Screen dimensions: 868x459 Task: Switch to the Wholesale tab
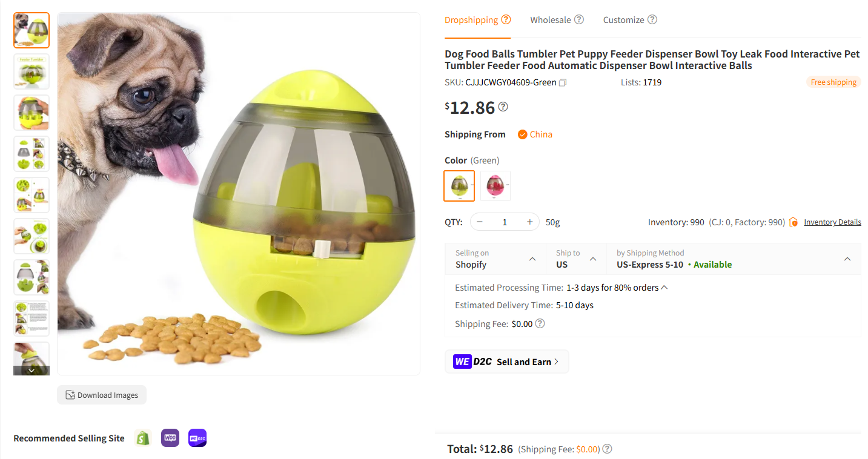pos(549,19)
